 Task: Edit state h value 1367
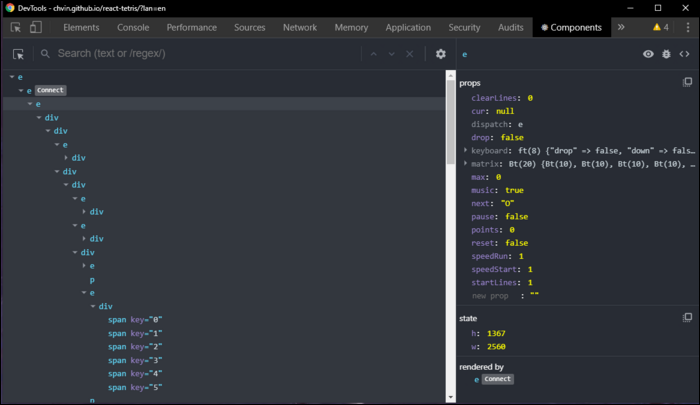click(x=496, y=333)
